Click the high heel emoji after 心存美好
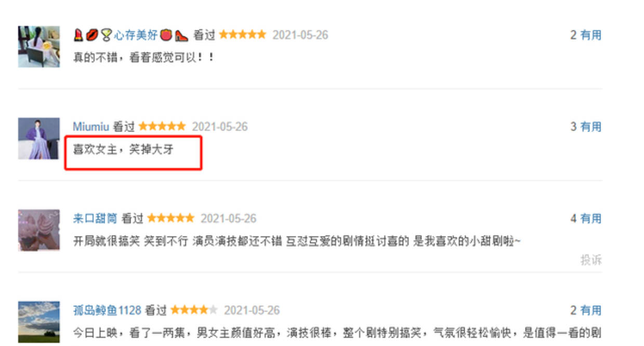The height and width of the screenshot is (346, 644). [181, 35]
